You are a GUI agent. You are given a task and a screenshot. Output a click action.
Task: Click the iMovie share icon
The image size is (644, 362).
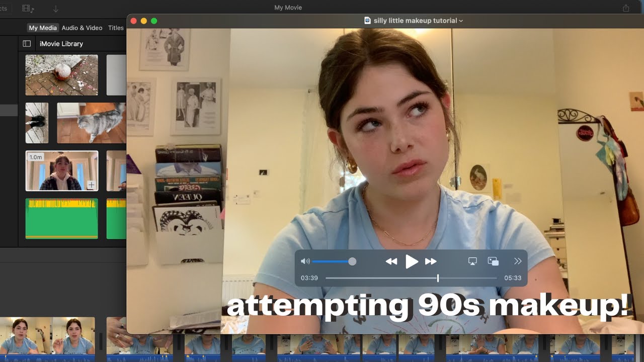[626, 8]
